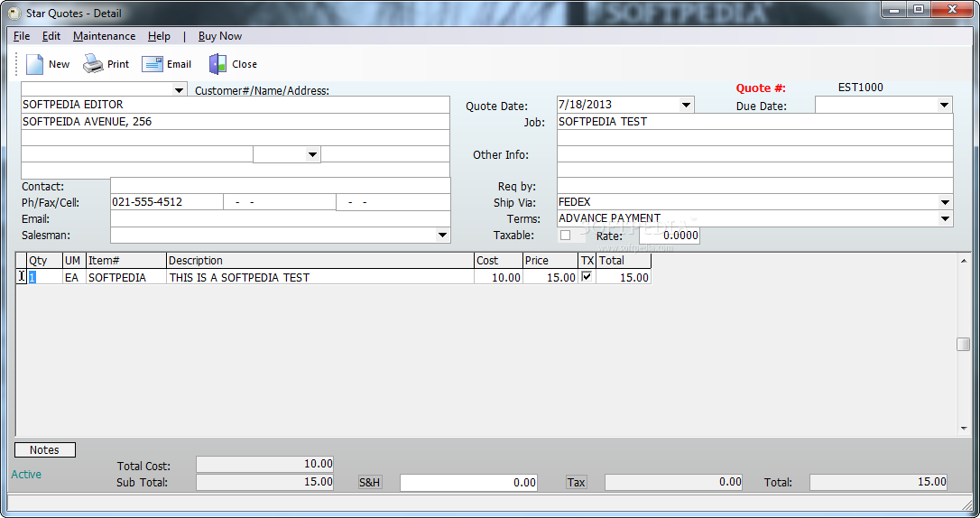Open the File menu
The width and height of the screenshot is (980, 518).
(22, 36)
